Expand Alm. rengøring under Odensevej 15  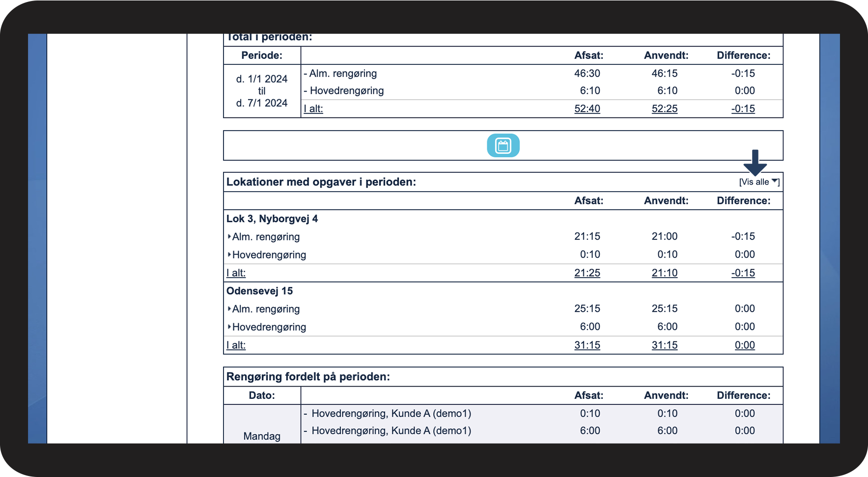coord(264,309)
